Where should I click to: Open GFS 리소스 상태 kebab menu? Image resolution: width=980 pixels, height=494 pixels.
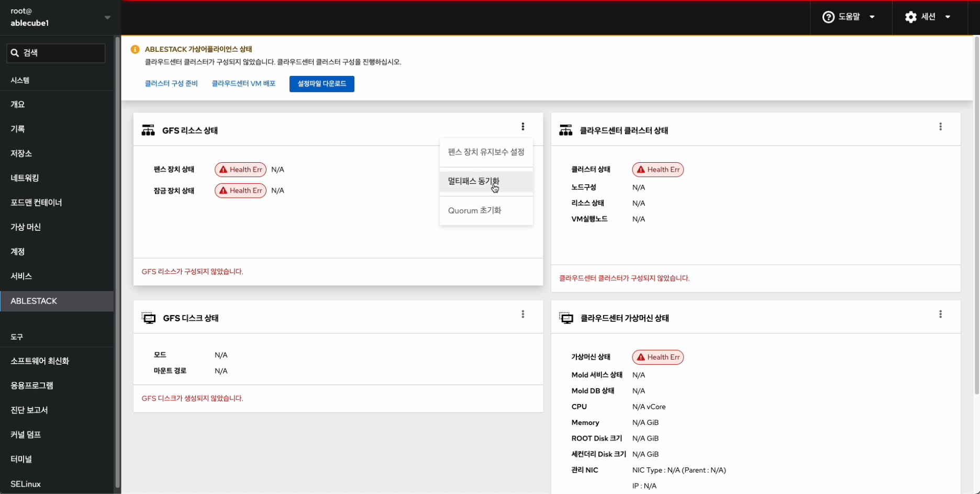pyautogui.click(x=522, y=127)
